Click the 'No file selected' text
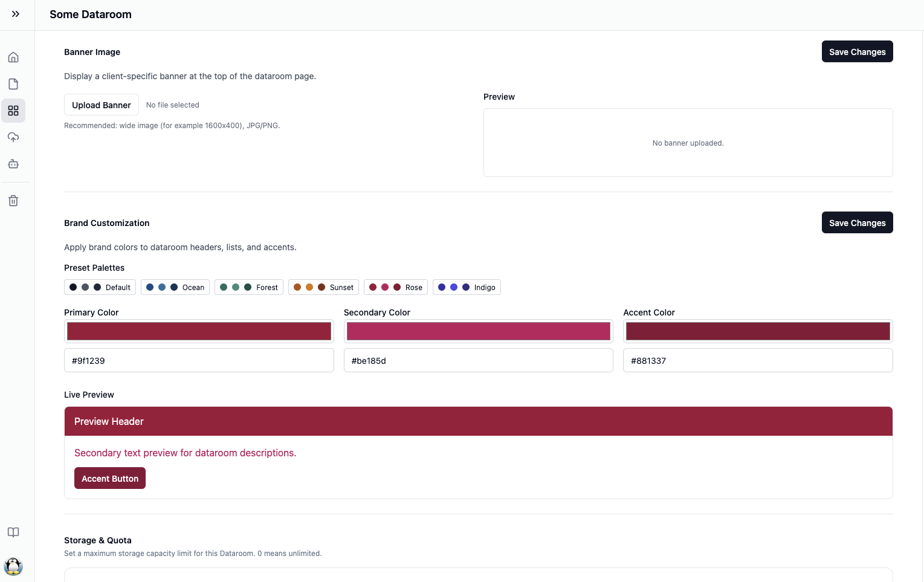 [173, 105]
